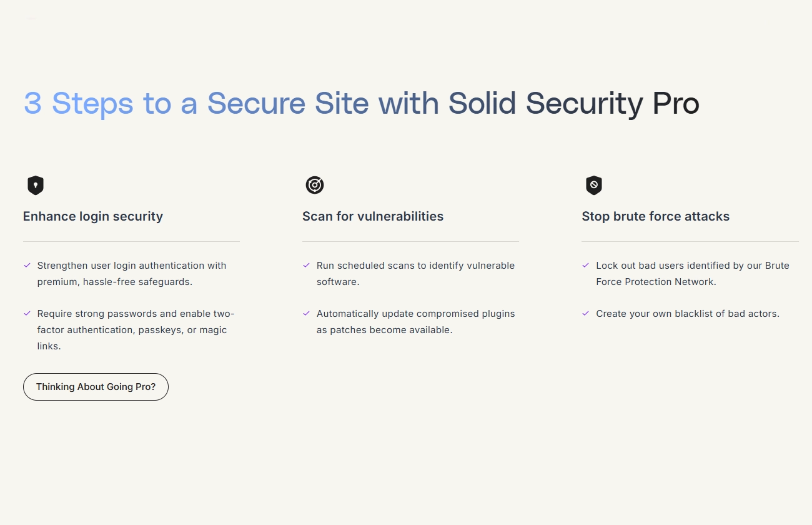812x525 pixels.
Task: Open the 'Thinking About Going Pro?' button
Action: tap(96, 387)
